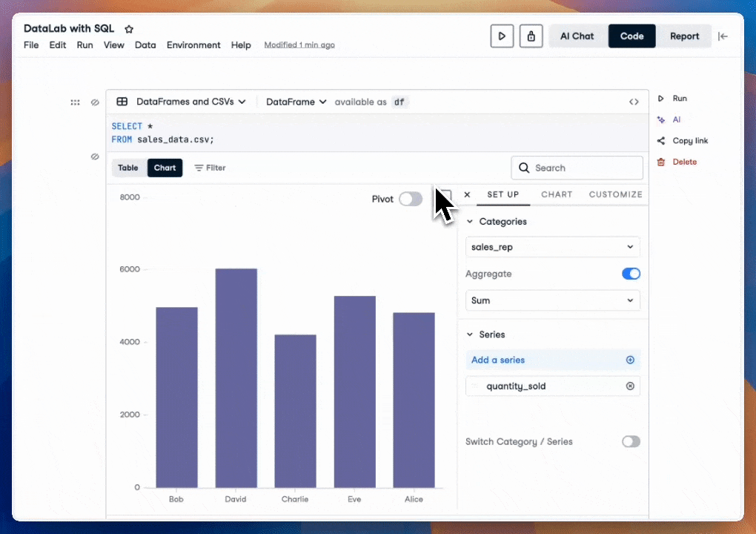Click the David bar in the chart
Viewport: 756px width, 534px height.
(x=236, y=378)
